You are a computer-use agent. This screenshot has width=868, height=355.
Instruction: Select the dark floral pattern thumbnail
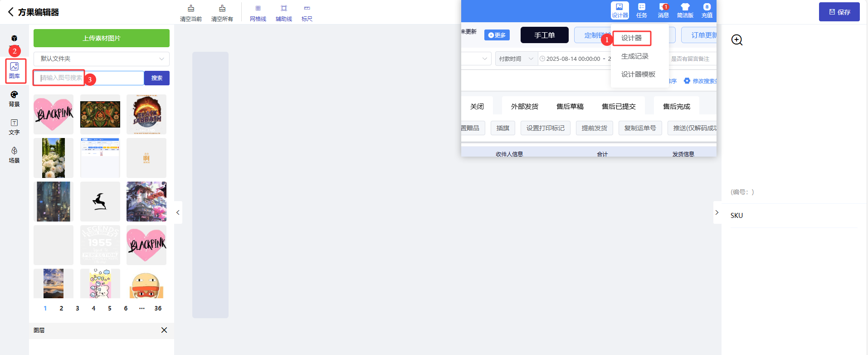coord(100,114)
